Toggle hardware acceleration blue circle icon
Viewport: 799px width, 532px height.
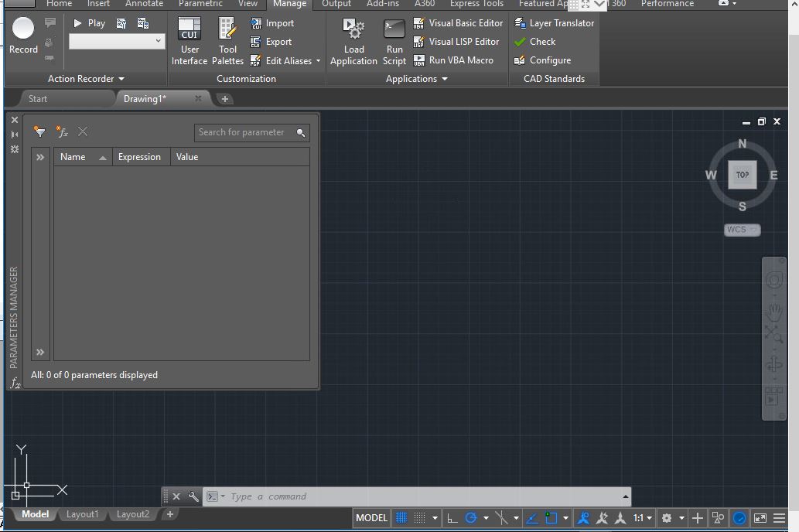point(739,518)
